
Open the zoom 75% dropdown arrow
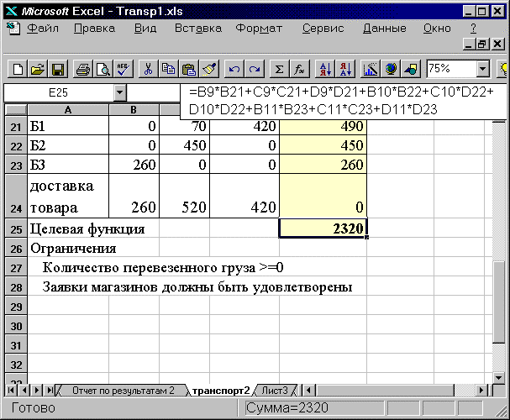tap(483, 69)
